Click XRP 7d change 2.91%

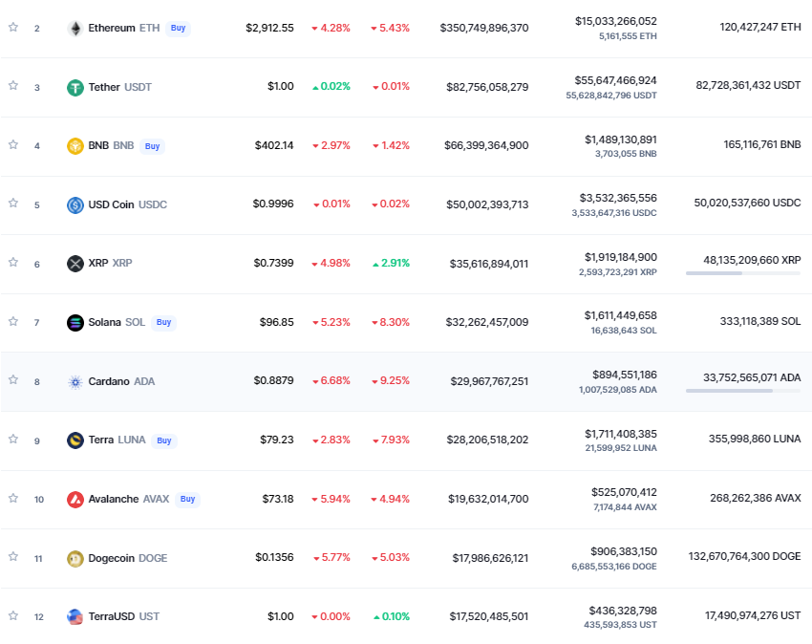pyautogui.click(x=391, y=263)
